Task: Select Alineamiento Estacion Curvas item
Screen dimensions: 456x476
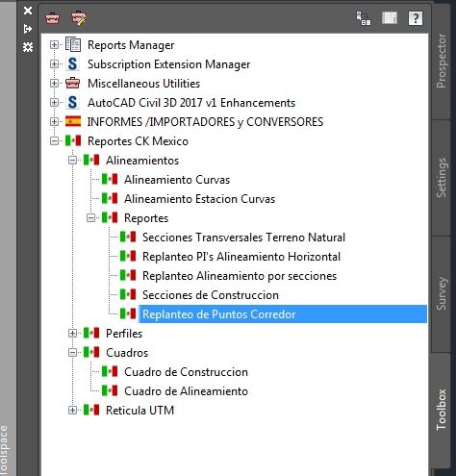Action: (199, 199)
